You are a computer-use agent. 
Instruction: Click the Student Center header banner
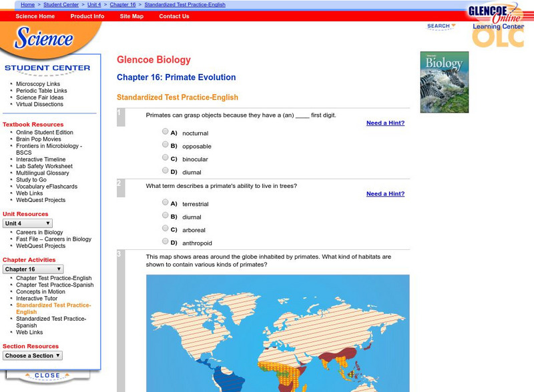point(48,68)
